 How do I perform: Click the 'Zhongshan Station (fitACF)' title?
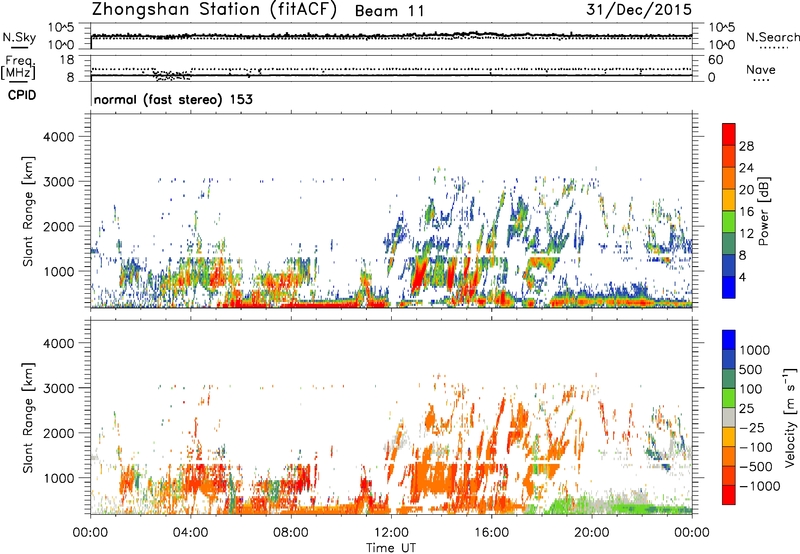tap(214, 10)
